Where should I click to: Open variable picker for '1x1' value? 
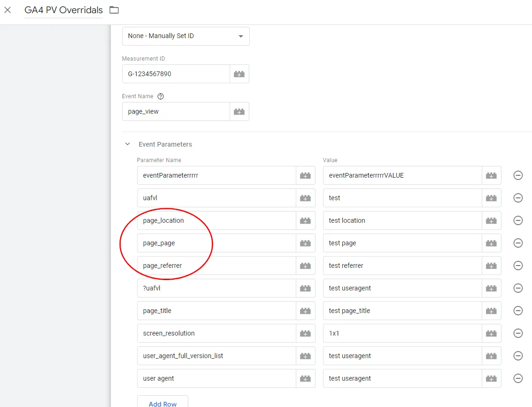pyautogui.click(x=491, y=333)
